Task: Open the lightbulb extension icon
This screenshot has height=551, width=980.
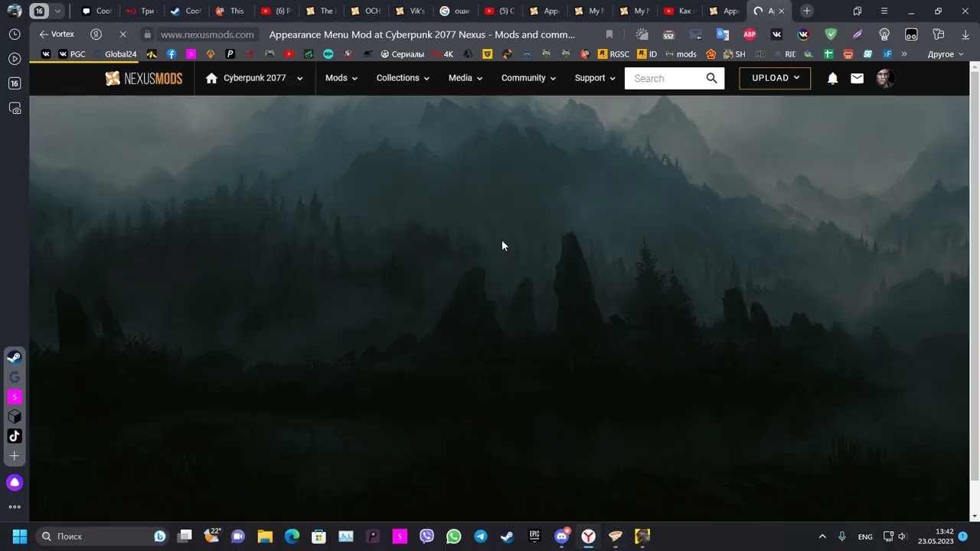Action: point(884,34)
